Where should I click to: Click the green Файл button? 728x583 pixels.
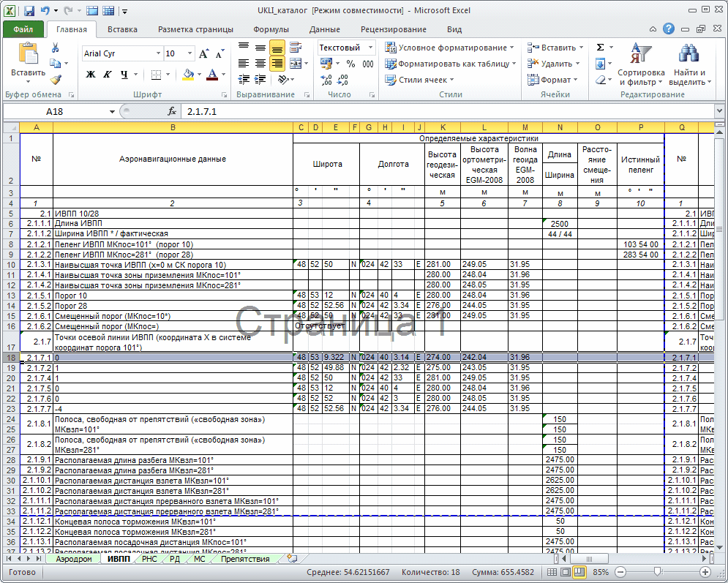click(x=23, y=29)
